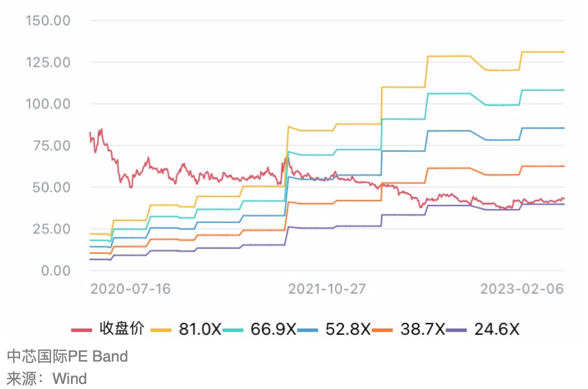Toggle the 81.0X legend label
Screen dimensions: 588x389
(200, 329)
